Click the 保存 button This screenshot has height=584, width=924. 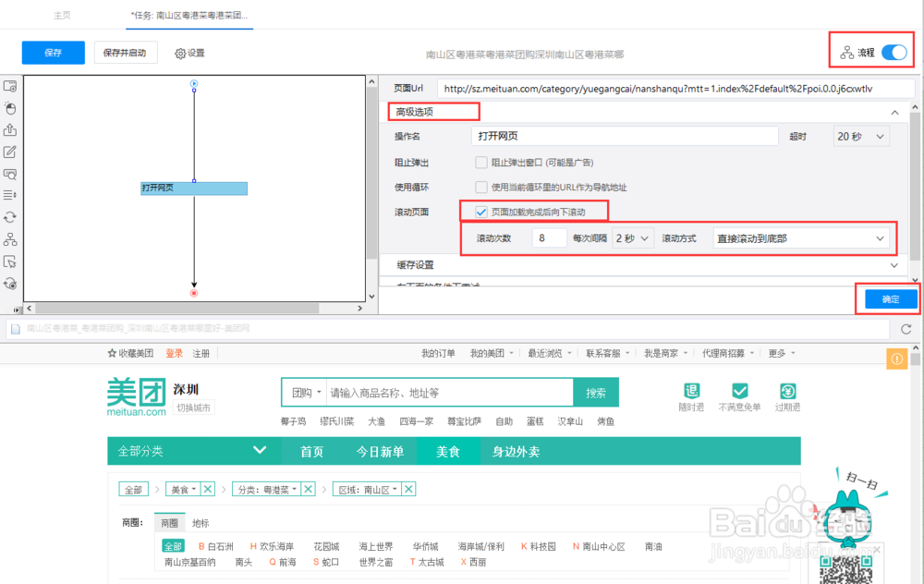click(x=53, y=53)
